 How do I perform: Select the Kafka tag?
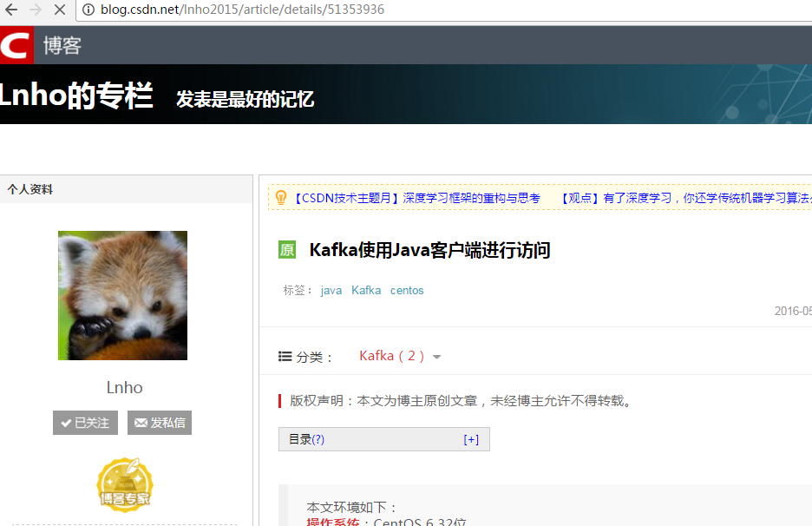tap(365, 290)
